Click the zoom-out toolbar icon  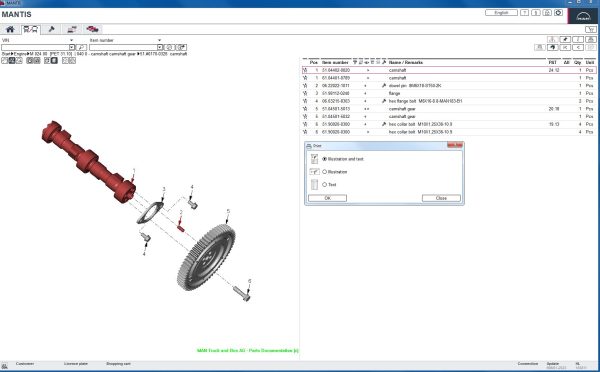(x=37, y=60)
